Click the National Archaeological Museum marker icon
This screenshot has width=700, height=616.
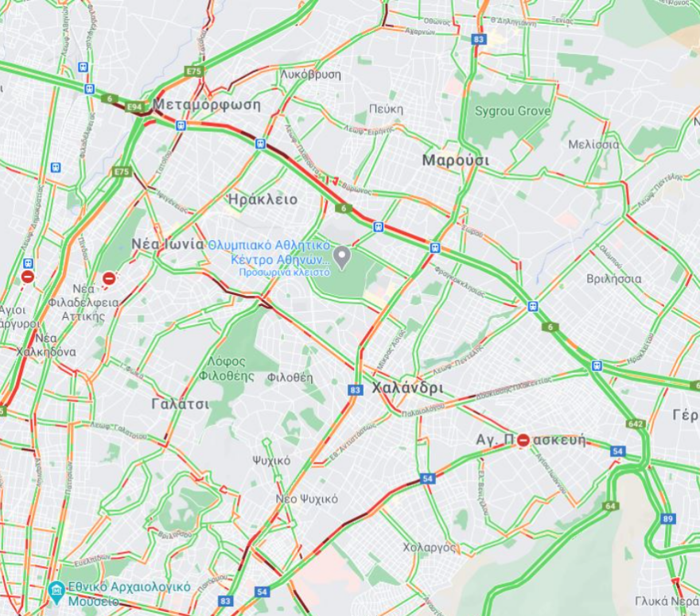(56, 592)
